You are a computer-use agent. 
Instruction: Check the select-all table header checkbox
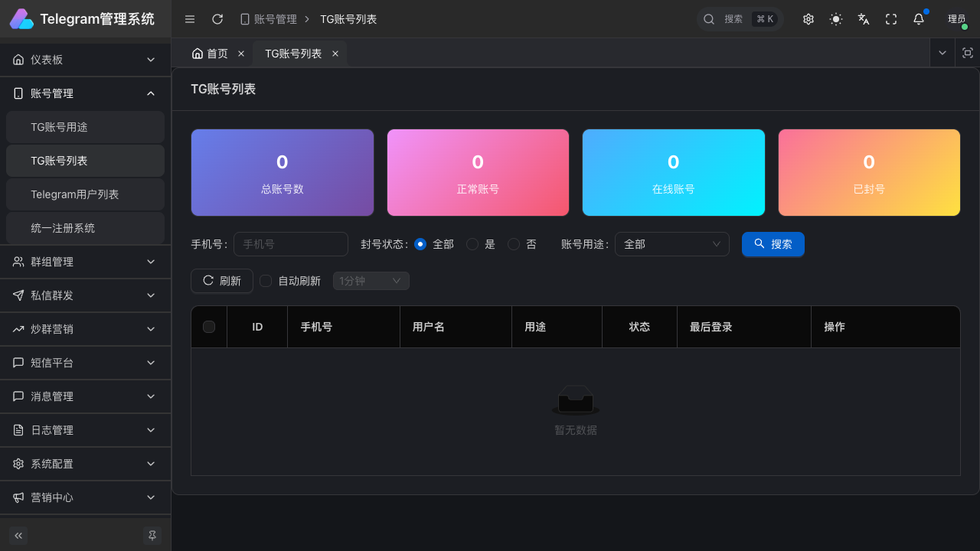click(x=209, y=327)
